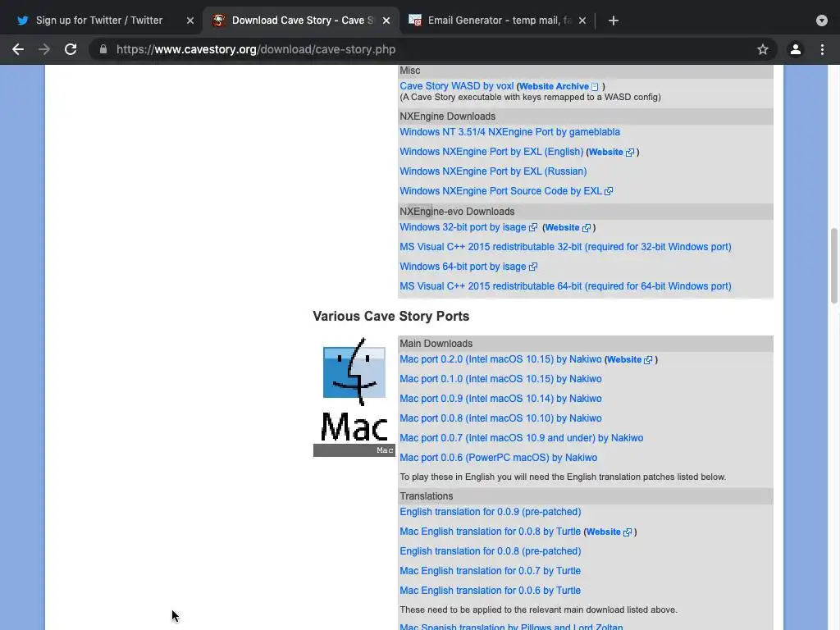Close the Twitter sign up tab
The width and height of the screenshot is (840, 630).
(190, 21)
